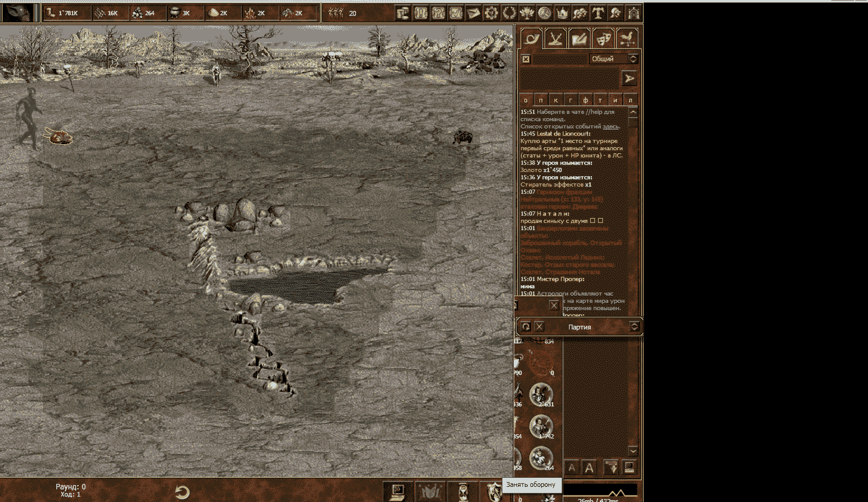Send chat message with arrow button
This screenshot has height=502, width=868.
click(630, 78)
